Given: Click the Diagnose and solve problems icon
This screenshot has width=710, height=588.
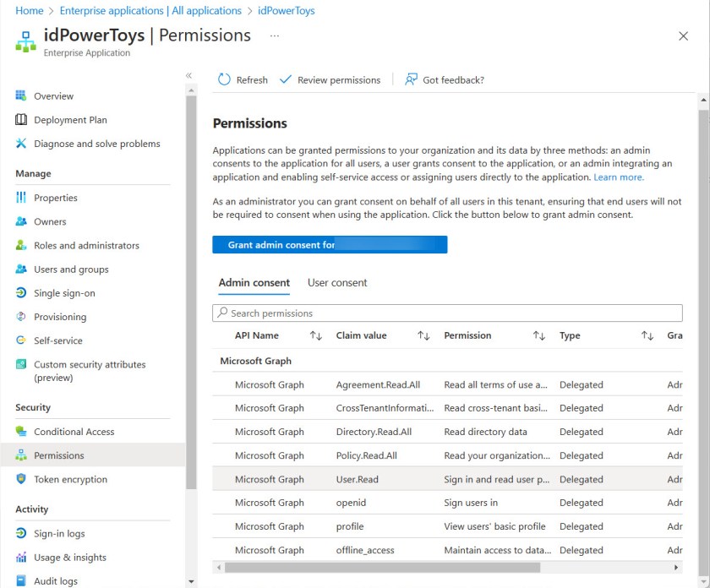Looking at the screenshot, I should [x=21, y=143].
